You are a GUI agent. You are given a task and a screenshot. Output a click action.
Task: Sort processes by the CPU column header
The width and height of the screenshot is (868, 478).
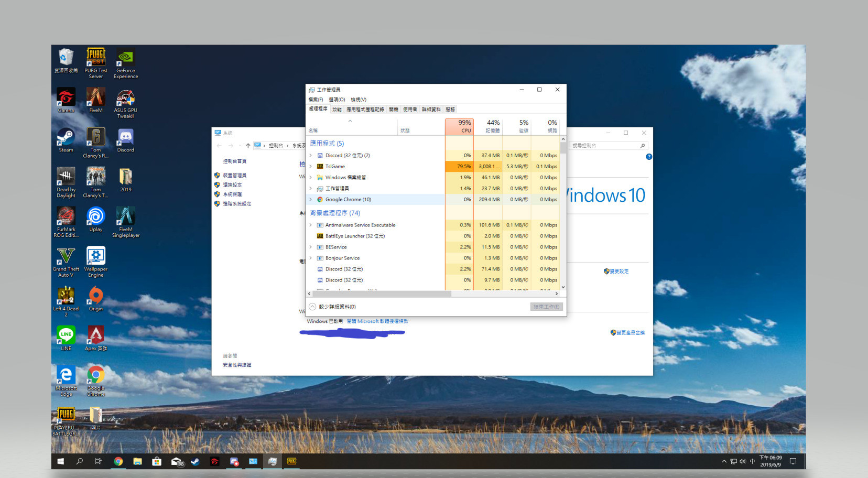coord(459,126)
